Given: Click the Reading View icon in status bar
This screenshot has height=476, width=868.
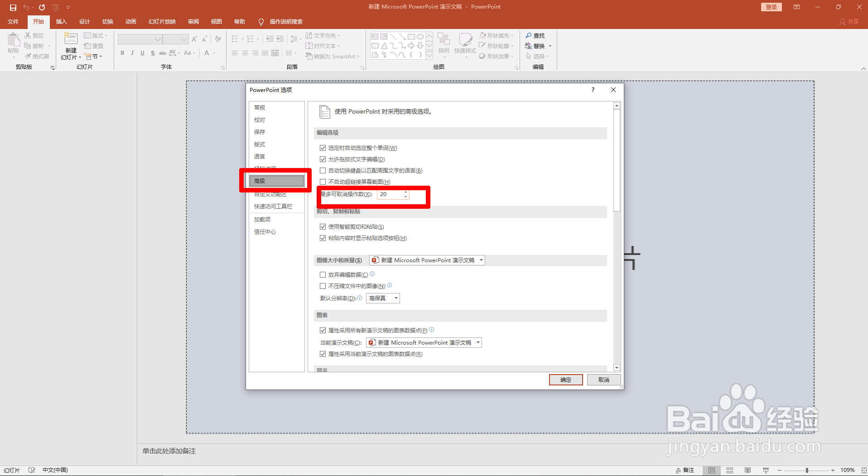Looking at the screenshot, I should (748, 471).
